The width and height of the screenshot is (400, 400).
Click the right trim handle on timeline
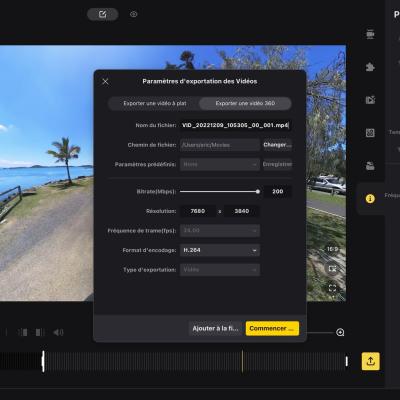point(347,361)
